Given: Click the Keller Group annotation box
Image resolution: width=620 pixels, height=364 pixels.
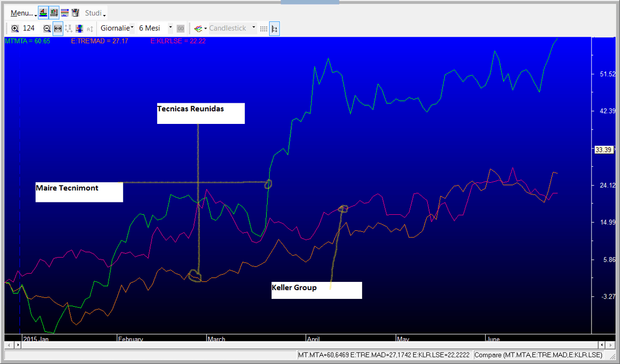Looking at the screenshot, I should (317, 290).
